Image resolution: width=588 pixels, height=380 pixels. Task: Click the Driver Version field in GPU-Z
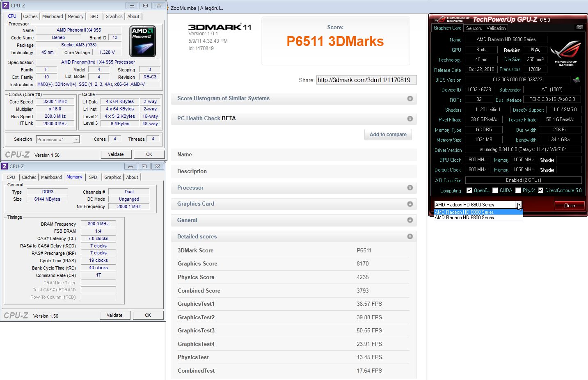(x=523, y=149)
